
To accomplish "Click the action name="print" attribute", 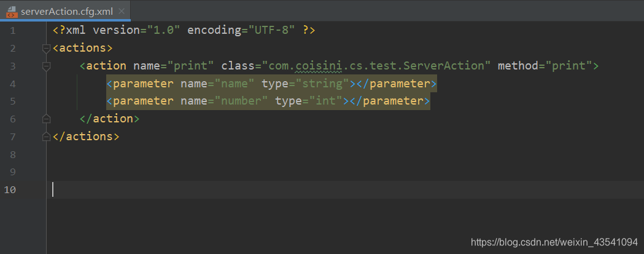I will pos(173,65).
